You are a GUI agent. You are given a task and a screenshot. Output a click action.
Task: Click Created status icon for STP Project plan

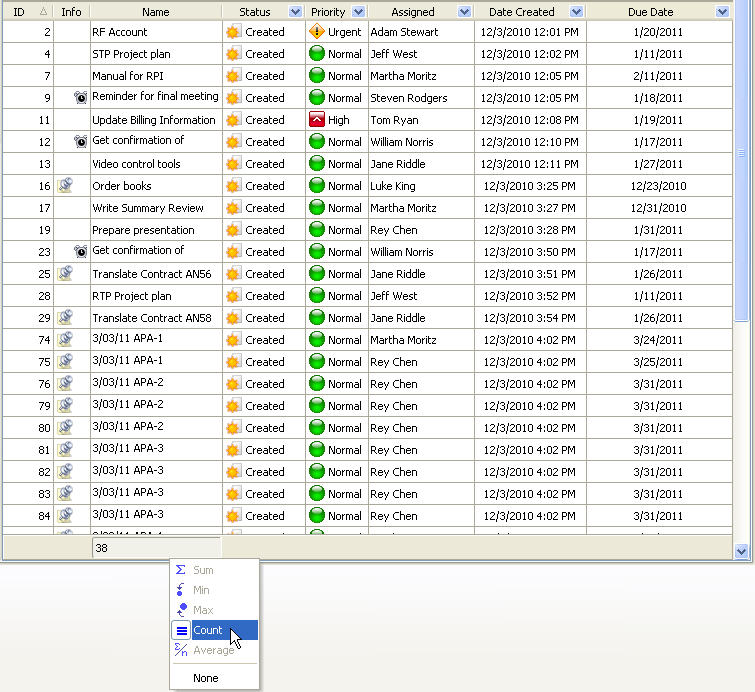tap(233, 54)
